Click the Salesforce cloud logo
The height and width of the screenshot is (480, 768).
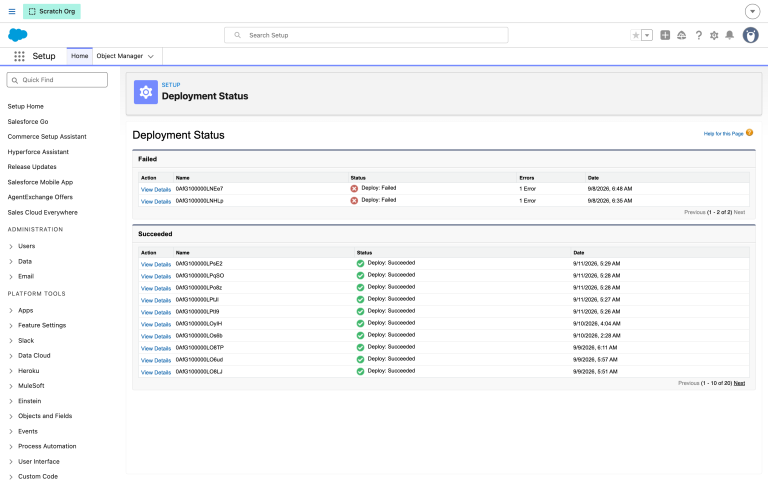18,35
